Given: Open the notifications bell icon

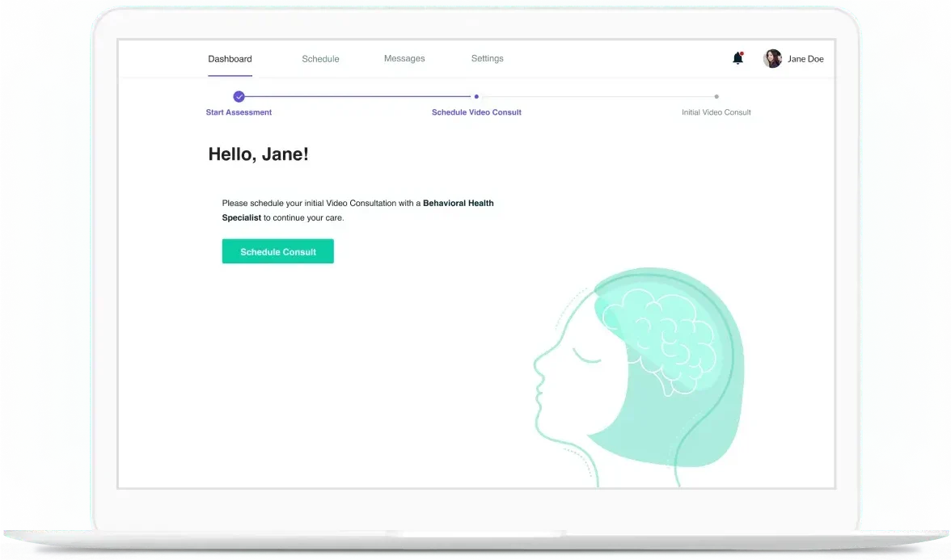Looking at the screenshot, I should 738,59.
